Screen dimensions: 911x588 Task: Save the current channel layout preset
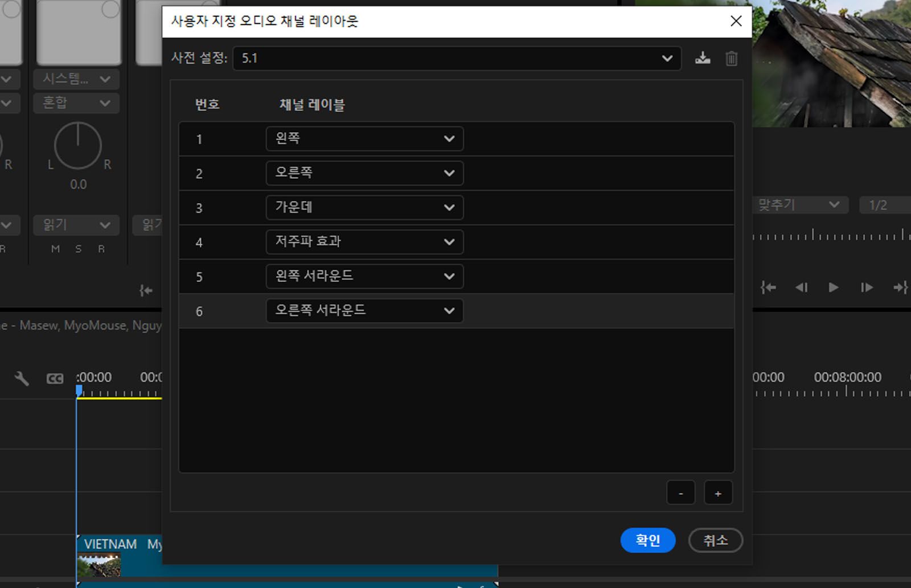tap(703, 58)
